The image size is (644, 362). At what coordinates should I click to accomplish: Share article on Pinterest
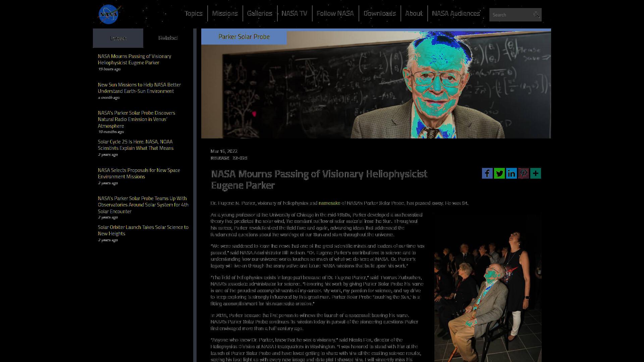(524, 173)
